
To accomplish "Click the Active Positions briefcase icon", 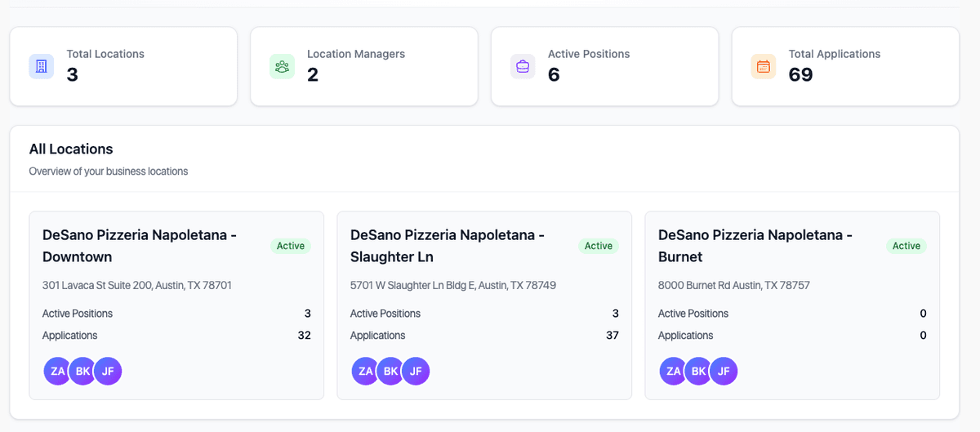I will coord(523,66).
